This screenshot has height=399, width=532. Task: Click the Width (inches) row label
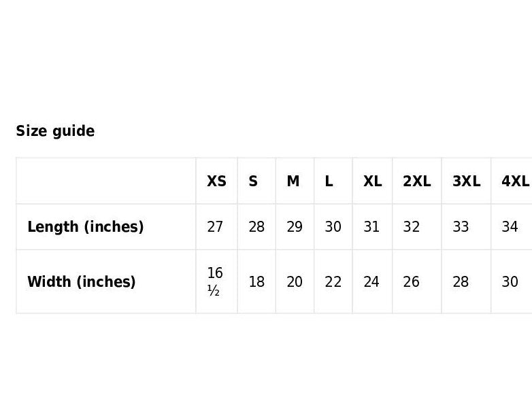point(81,281)
